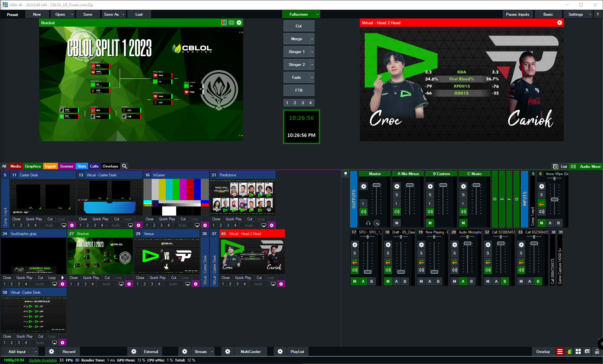This screenshot has width=603, height=364.
Task: Expand Merge transition dropdown arrow
Action: pos(312,39)
